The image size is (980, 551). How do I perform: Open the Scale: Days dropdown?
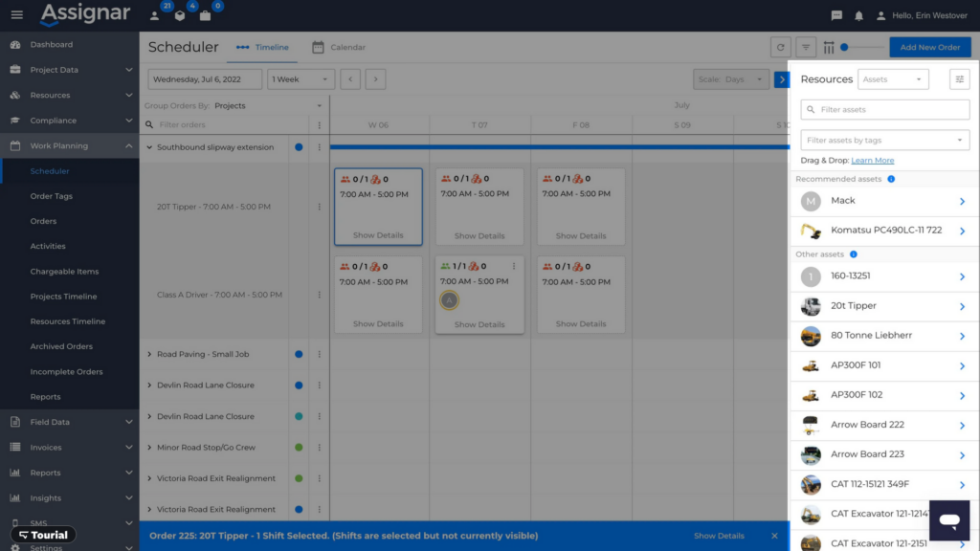point(731,78)
